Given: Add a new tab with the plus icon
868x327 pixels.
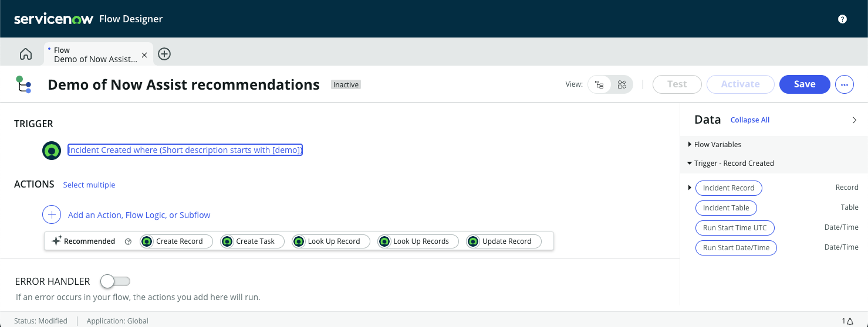Looking at the screenshot, I should [x=164, y=54].
